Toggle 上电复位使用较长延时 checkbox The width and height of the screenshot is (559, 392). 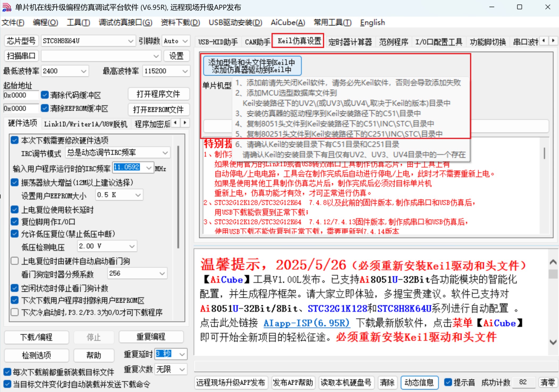click(x=15, y=210)
